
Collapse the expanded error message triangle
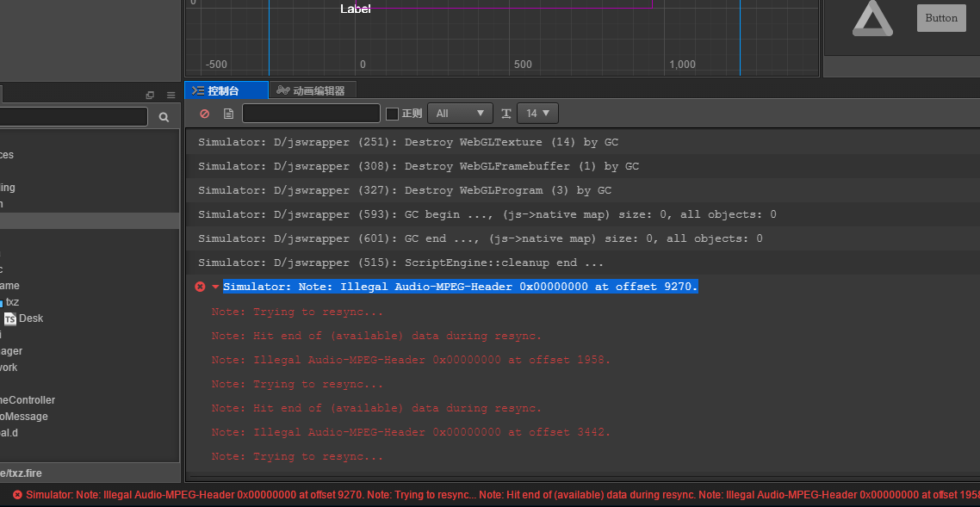point(215,287)
